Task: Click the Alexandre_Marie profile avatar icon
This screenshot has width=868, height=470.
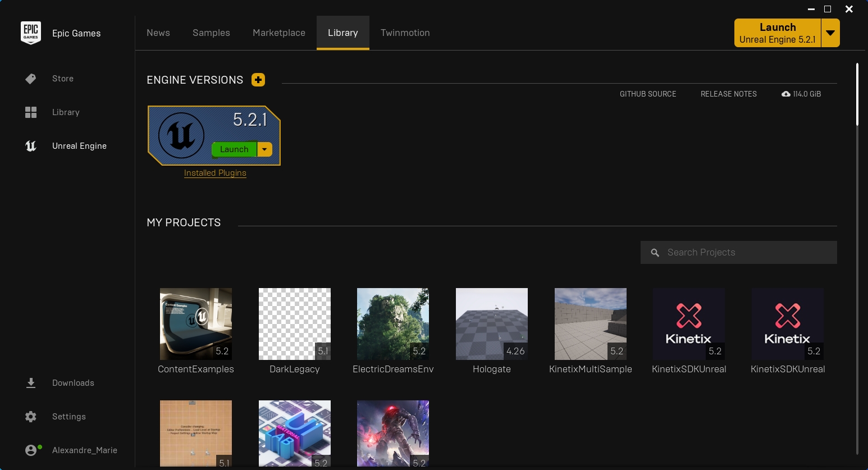Action: (x=31, y=450)
